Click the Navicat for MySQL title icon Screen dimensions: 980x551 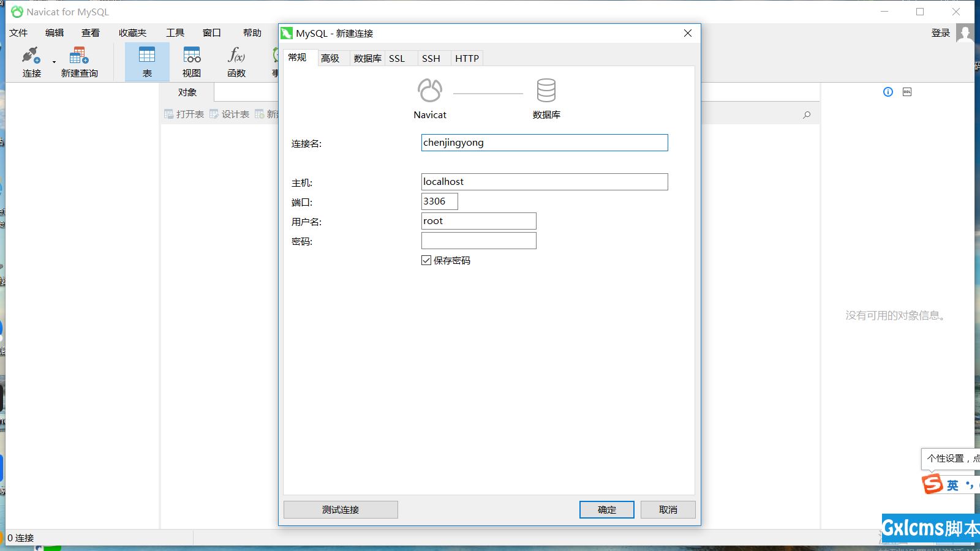coord(17,12)
